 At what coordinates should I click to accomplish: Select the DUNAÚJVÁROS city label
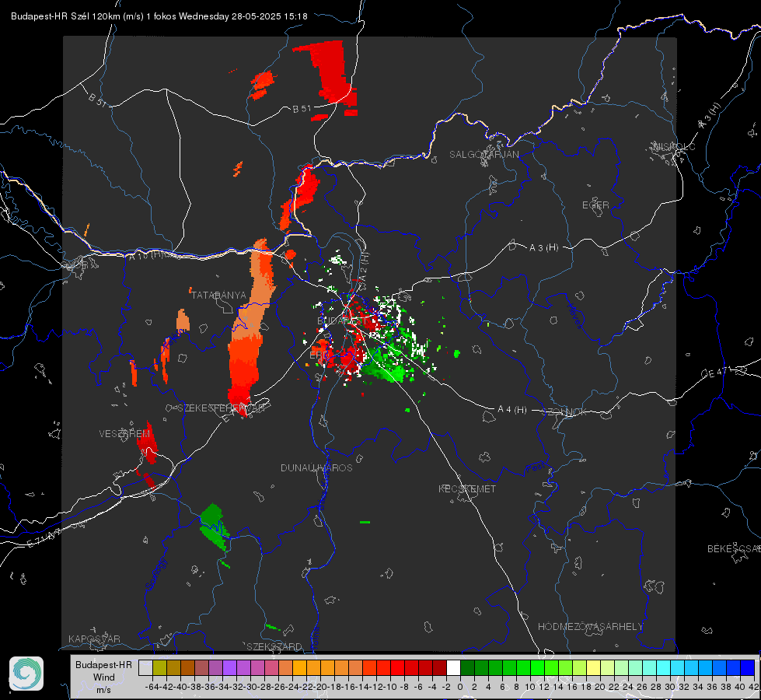click(316, 467)
